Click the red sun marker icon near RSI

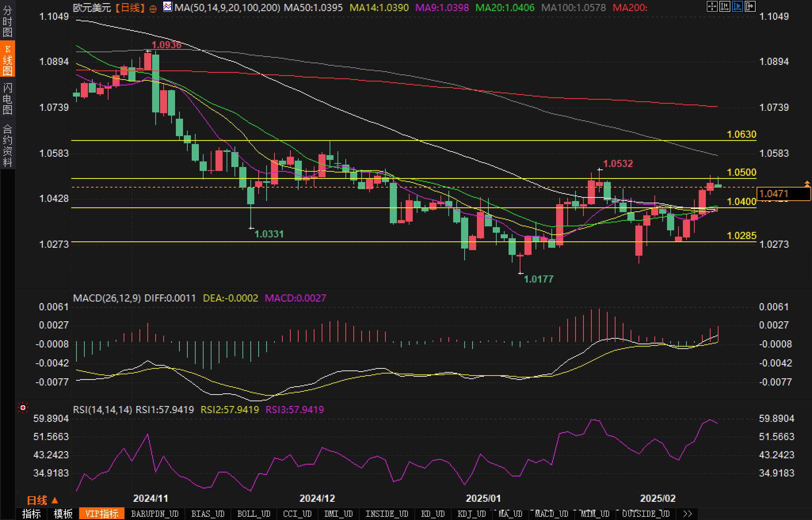point(23,408)
